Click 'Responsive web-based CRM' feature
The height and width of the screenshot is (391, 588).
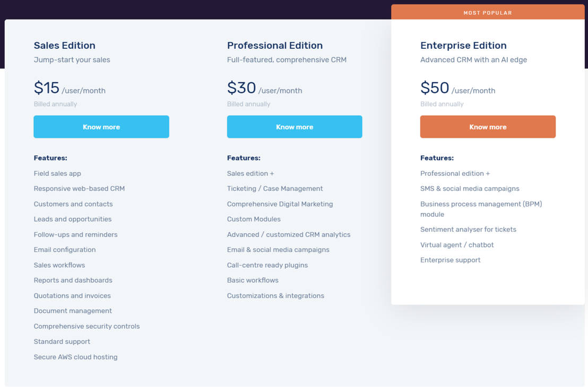tap(79, 189)
